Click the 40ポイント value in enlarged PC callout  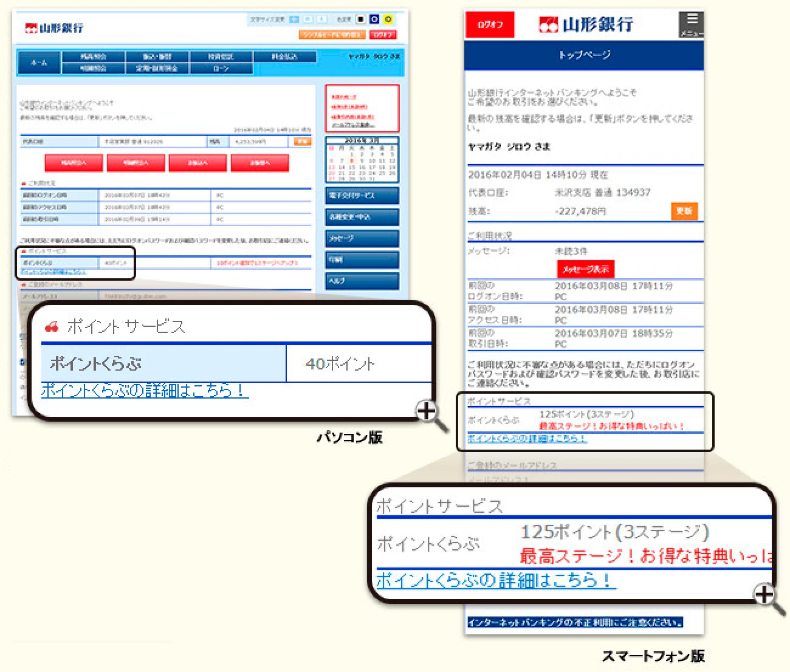(340, 364)
